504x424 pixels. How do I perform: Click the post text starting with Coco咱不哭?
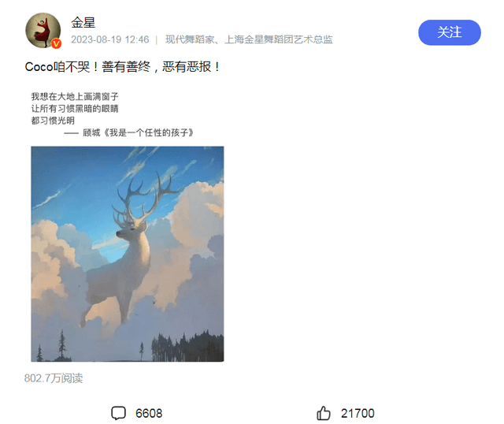(x=123, y=67)
